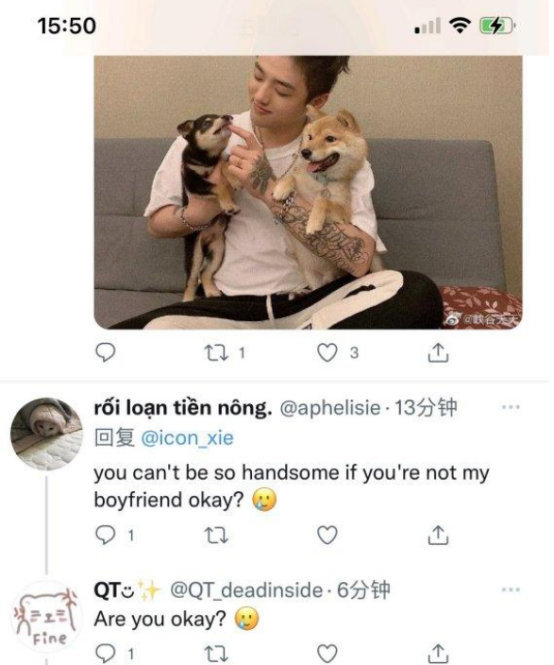Share the Are you okay comment
This screenshot has height=665, width=554.
tap(438, 654)
